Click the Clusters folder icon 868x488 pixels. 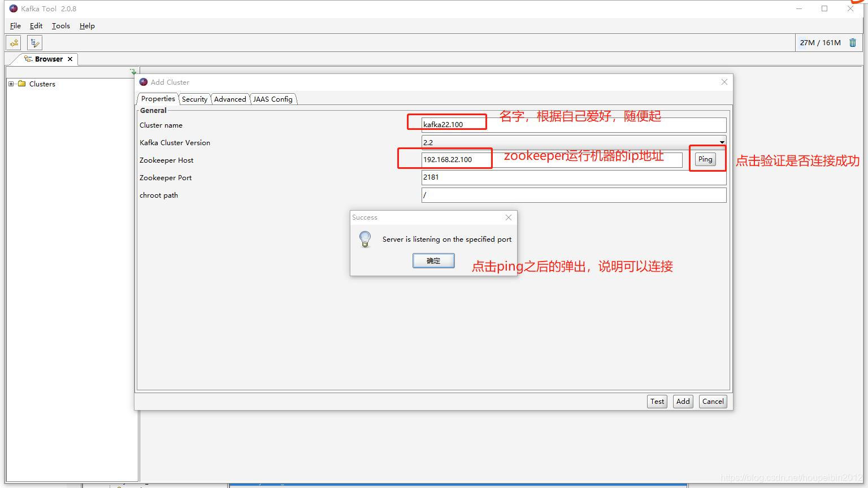(x=22, y=84)
